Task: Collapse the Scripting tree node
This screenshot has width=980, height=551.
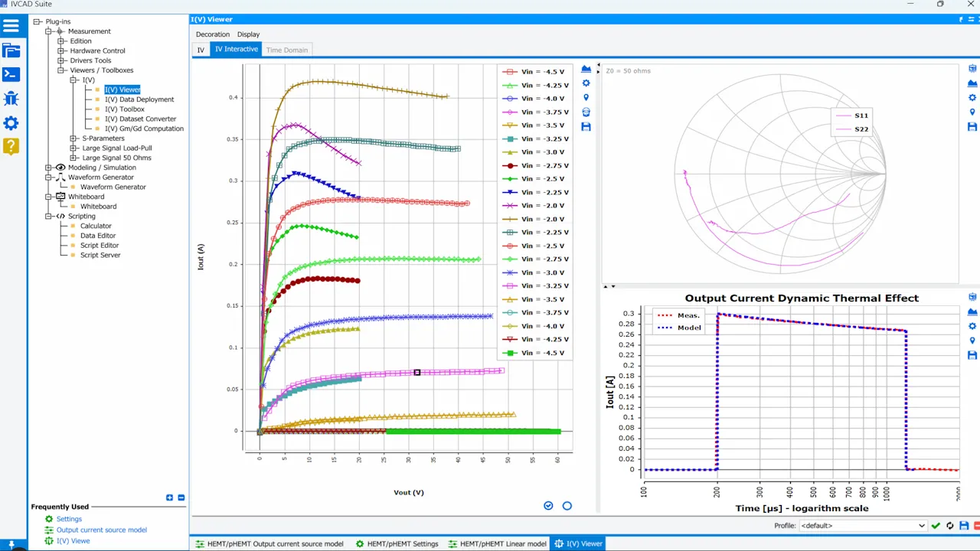Action: coord(50,216)
